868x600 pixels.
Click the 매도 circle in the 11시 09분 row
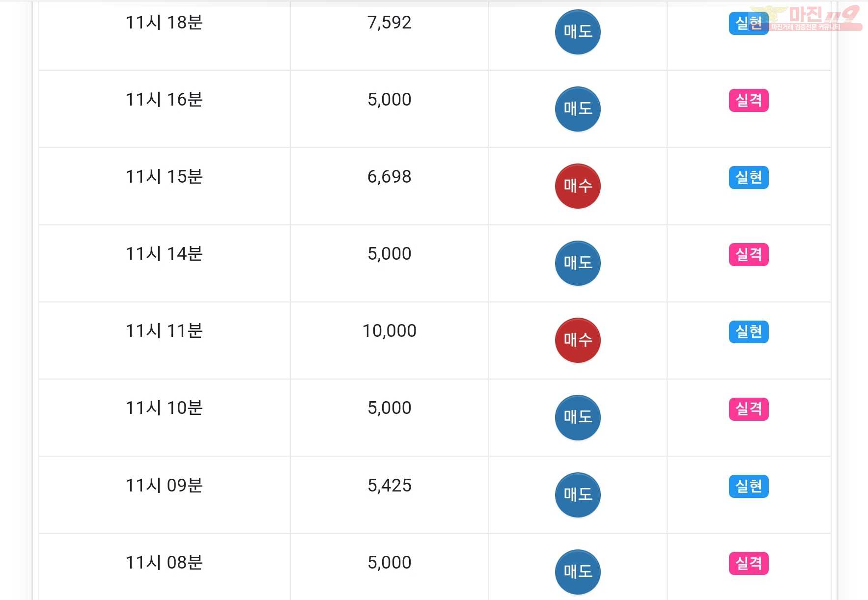pos(578,495)
